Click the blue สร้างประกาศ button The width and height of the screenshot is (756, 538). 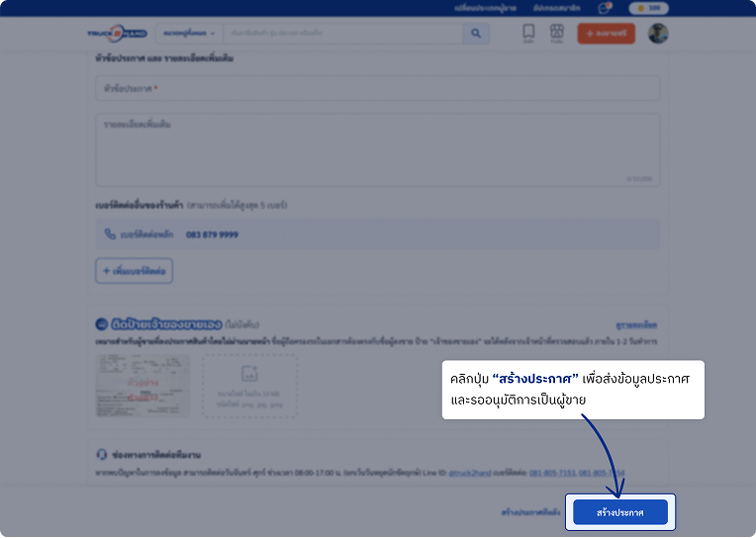tap(620, 512)
